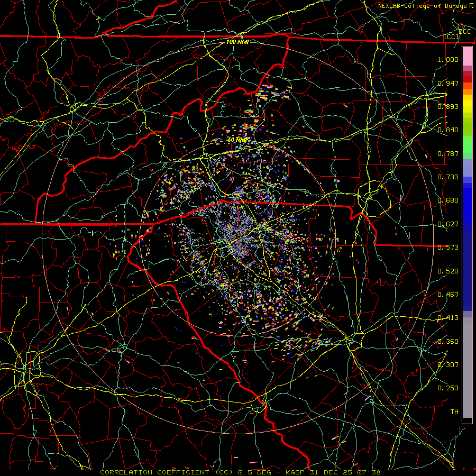Viewport: 476px width, 476px height.
Task: Select the 0.307 legend value
Action: [x=448, y=364]
